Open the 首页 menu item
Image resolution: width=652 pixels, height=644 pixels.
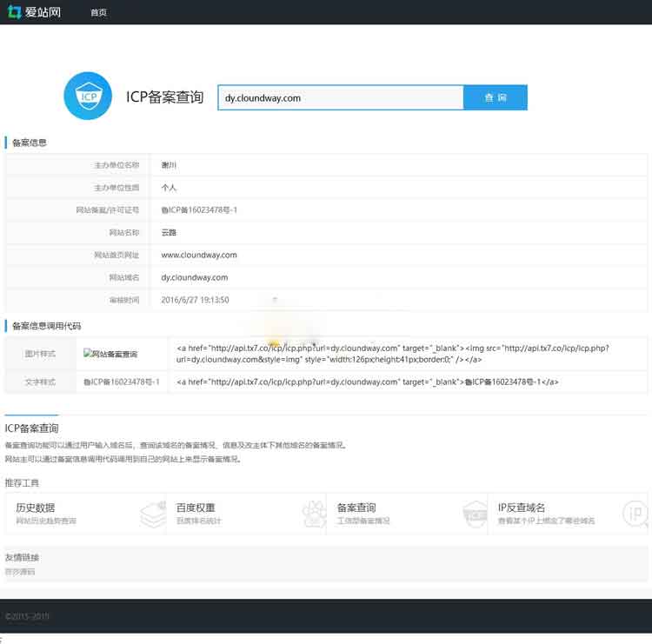(x=98, y=12)
